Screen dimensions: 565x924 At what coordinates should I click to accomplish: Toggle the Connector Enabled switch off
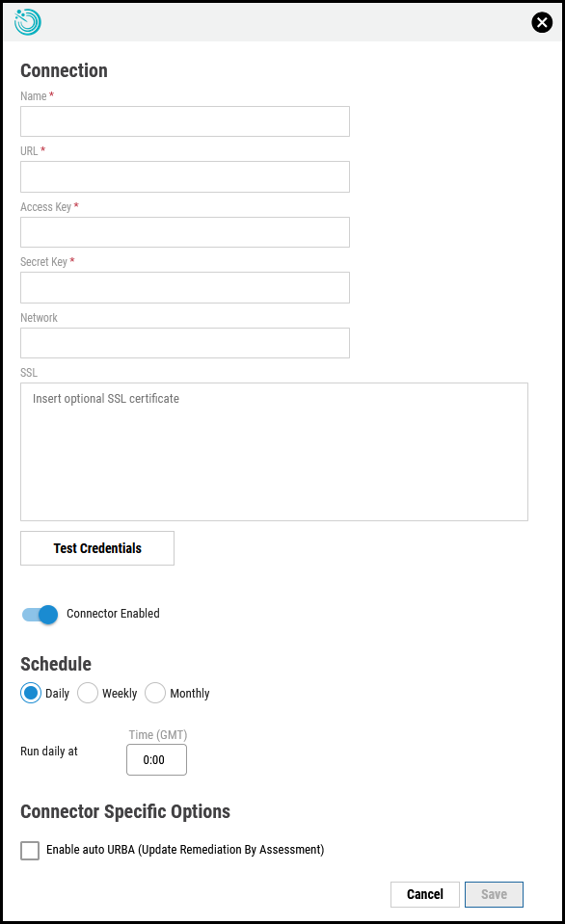coord(38,614)
